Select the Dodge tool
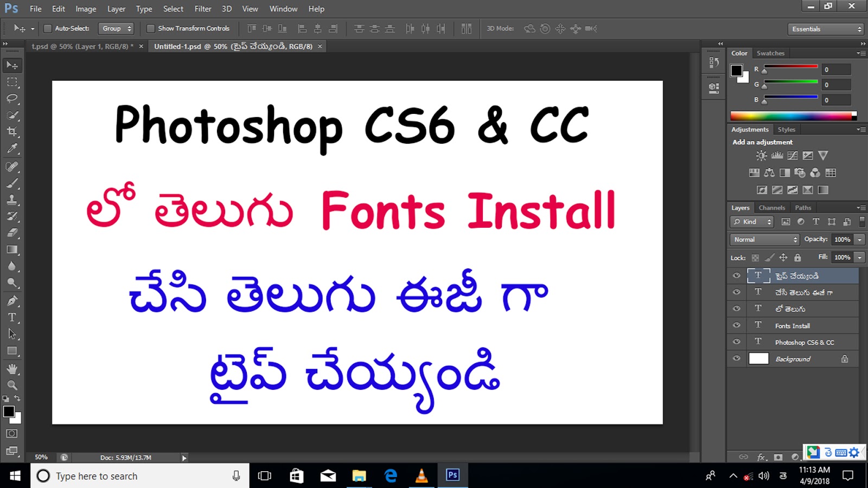The width and height of the screenshot is (868, 488). 12,282
